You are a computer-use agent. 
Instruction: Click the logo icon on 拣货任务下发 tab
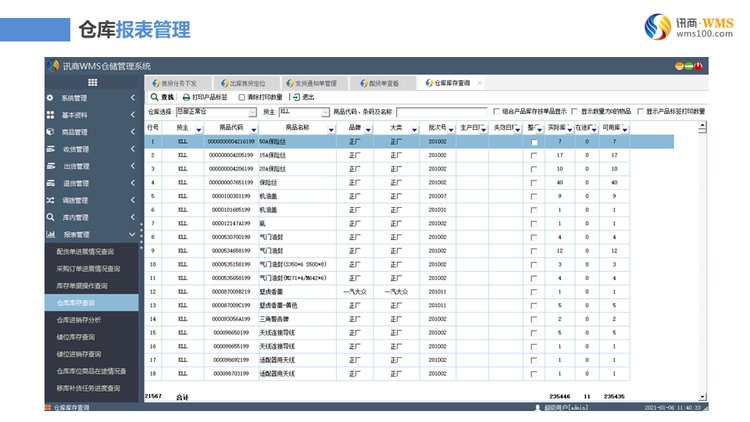click(156, 83)
